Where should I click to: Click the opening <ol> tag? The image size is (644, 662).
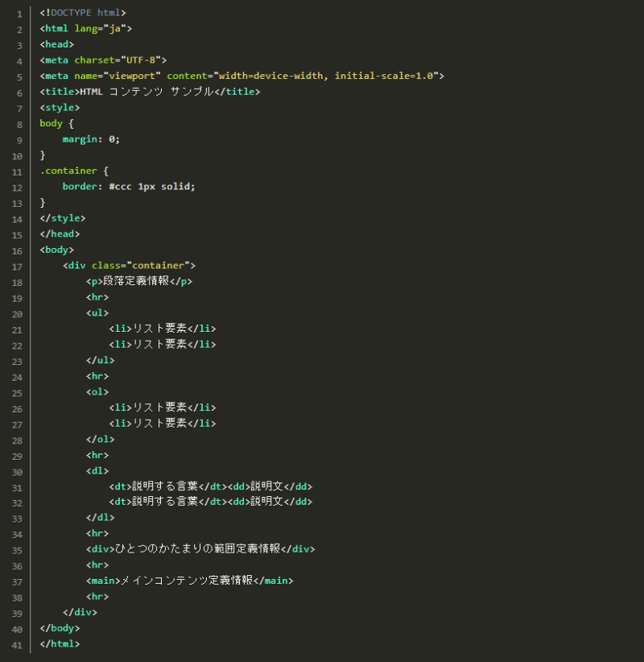tap(97, 392)
